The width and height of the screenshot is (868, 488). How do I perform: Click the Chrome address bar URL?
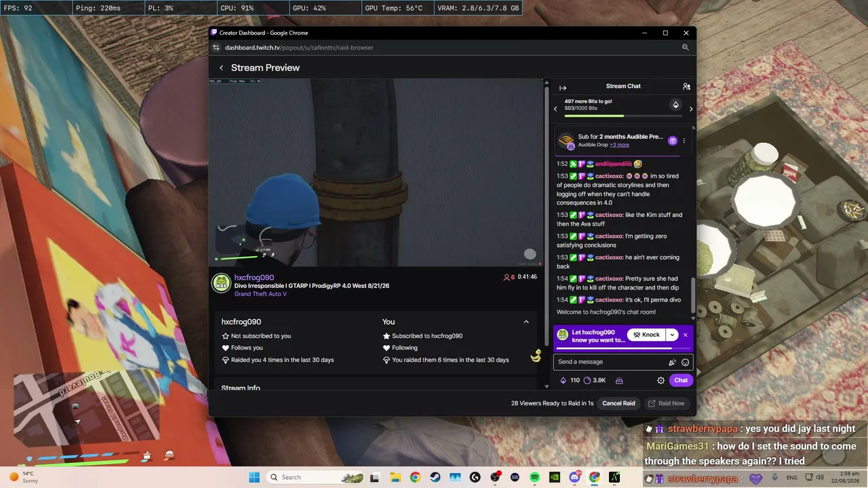[299, 47]
